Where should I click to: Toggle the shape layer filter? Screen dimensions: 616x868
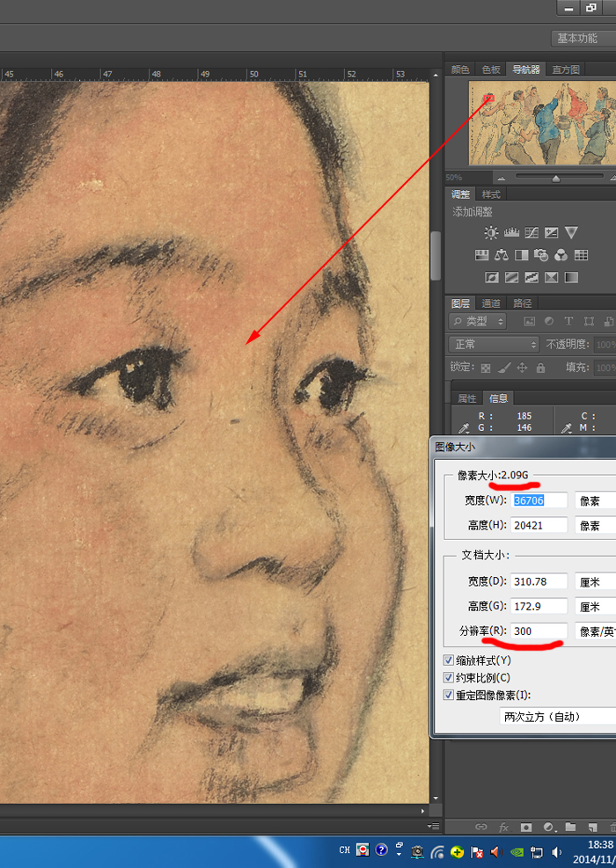pos(589,321)
